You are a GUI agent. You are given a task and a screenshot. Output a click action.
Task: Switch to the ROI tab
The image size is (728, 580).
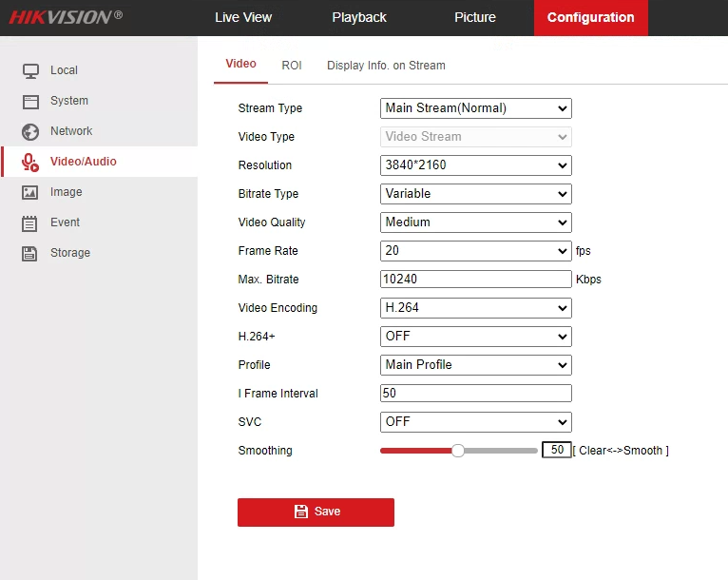[x=291, y=66]
